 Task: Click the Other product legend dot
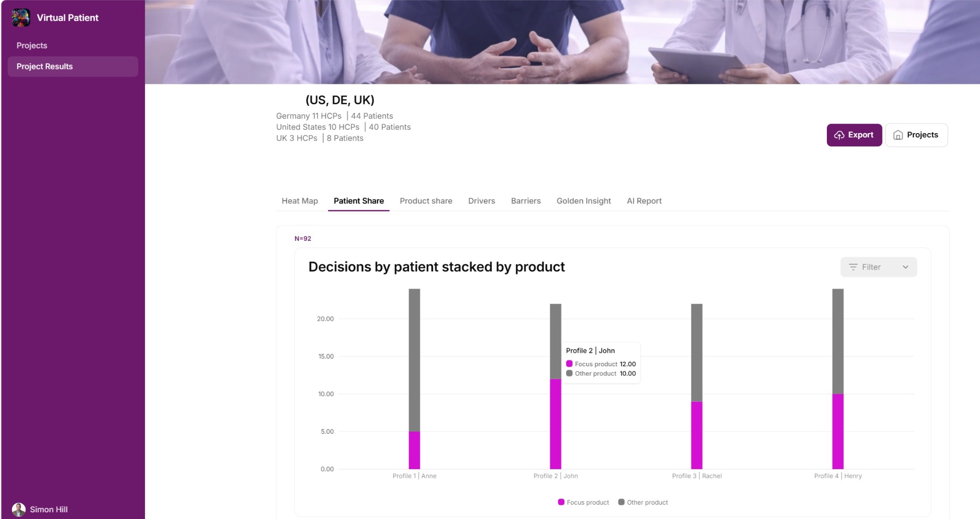point(621,502)
